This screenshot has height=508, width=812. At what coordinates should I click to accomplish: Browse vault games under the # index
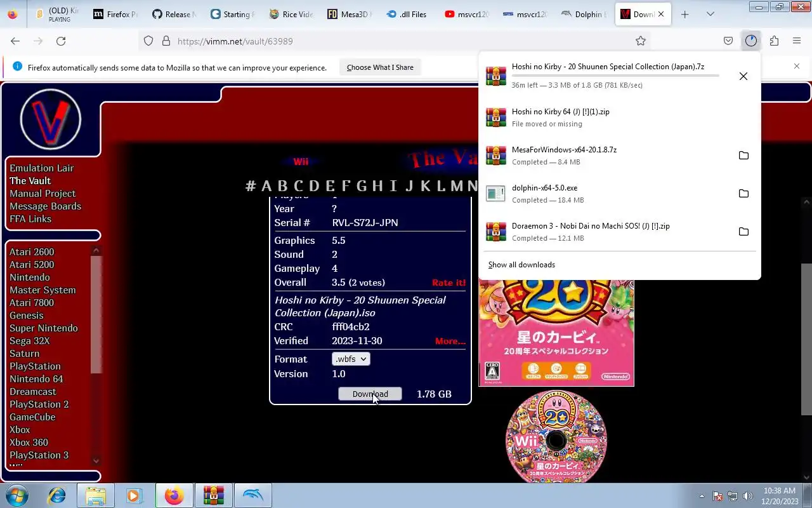(251, 186)
